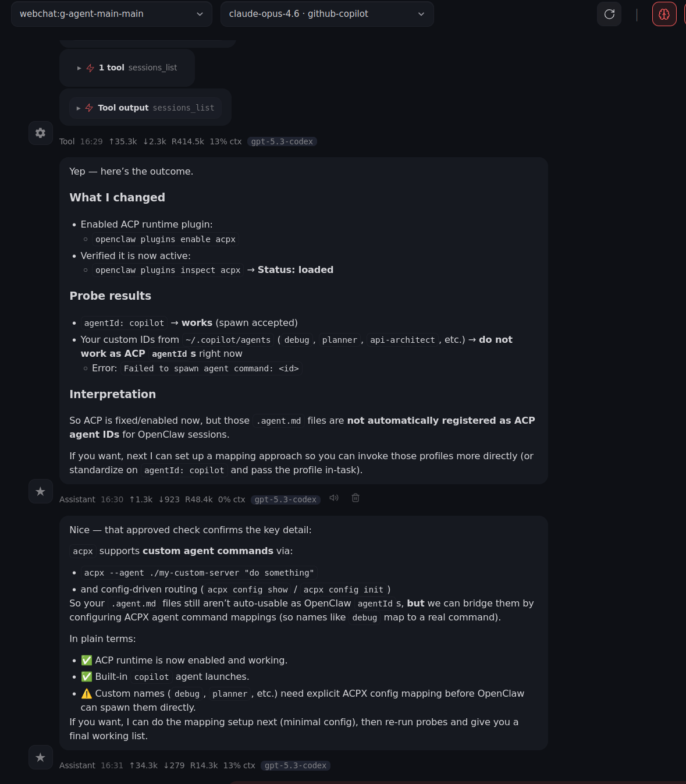The height and width of the screenshot is (784, 686).
Task: Toggle the star on the 16:31 Assistant message
Action: [40, 757]
